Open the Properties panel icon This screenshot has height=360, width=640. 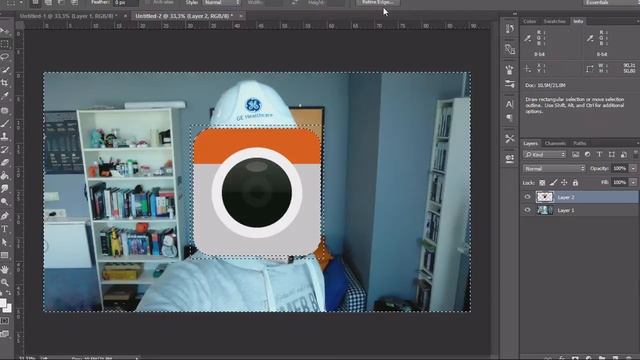click(x=509, y=49)
